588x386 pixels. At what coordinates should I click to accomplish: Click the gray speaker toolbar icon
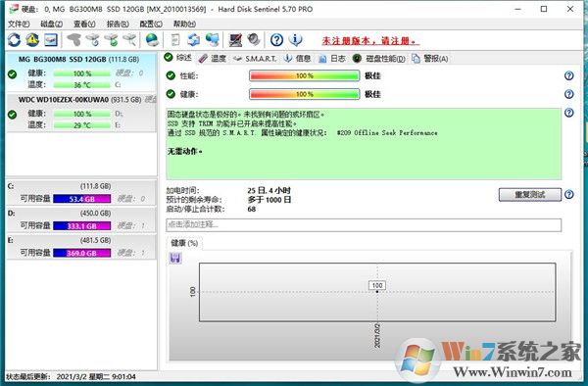pyautogui.click(x=254, y=40)
